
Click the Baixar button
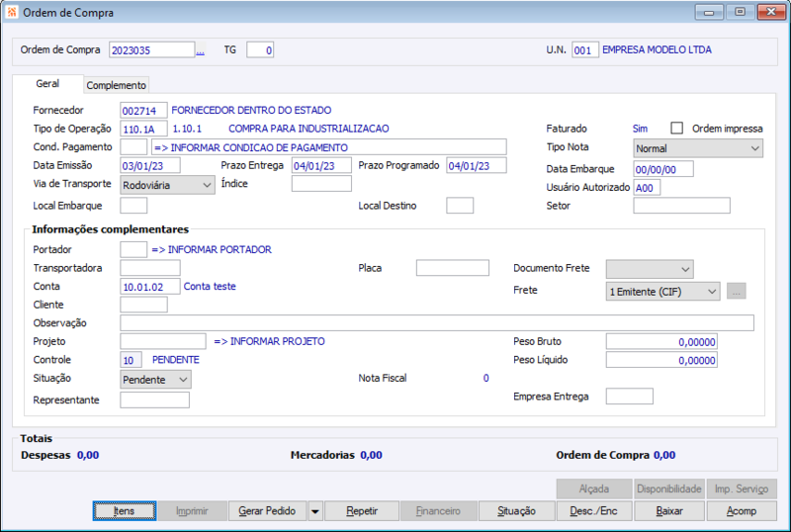pos(669,511)
